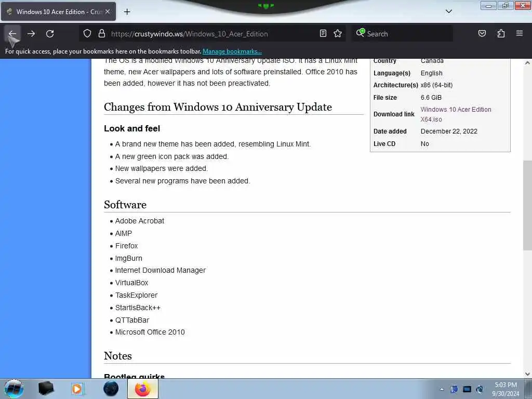This screenshot has width=532, height=399.
Task: Click the Download link label
Action: click(x=394, y=114)
